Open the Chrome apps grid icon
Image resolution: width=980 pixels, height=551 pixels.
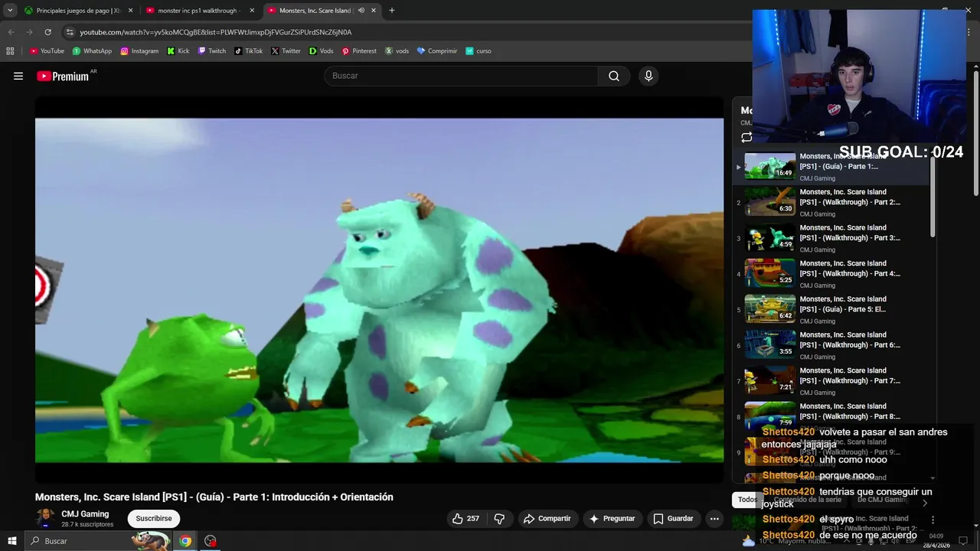(10, 51)
